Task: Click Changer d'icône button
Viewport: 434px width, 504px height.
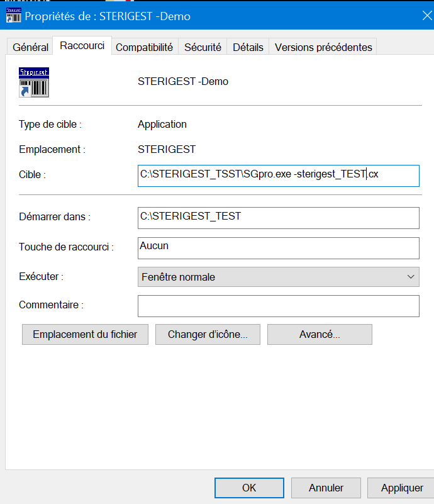Action: click(208, 334)
